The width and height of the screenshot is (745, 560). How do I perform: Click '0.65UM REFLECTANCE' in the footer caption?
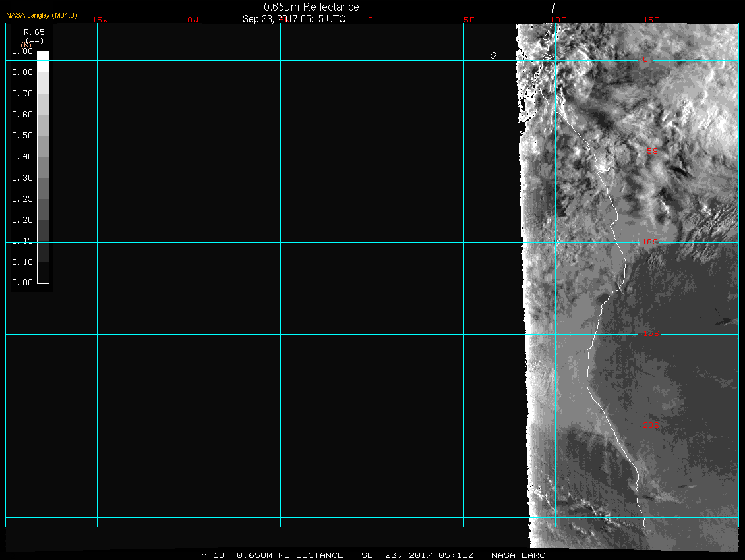pos(290,555)
